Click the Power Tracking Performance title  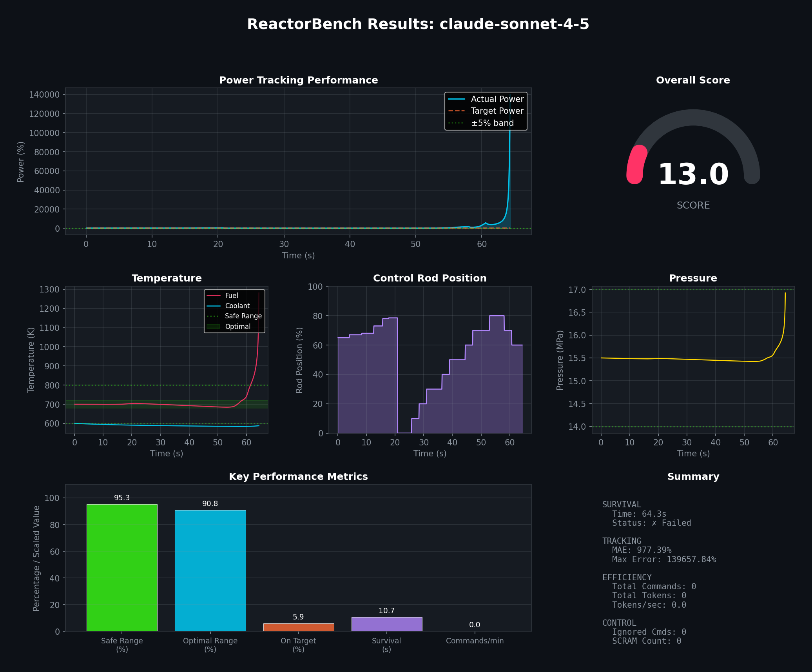click(x=298, y=80)
